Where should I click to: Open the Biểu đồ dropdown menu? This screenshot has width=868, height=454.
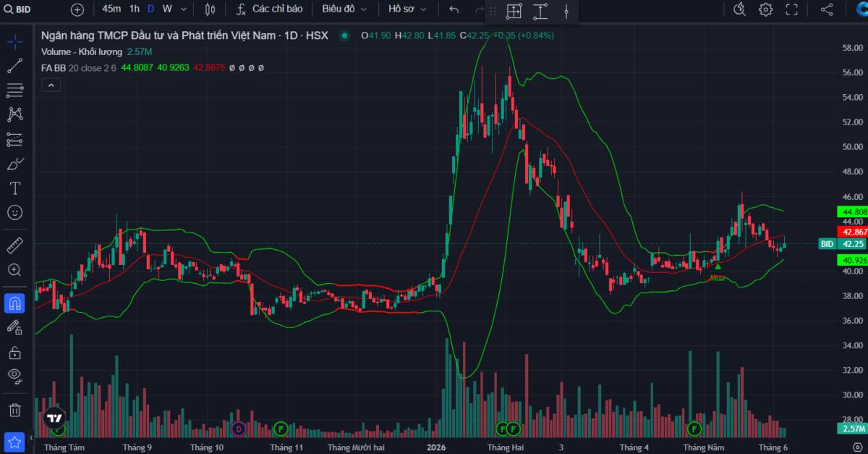(344, 9)
